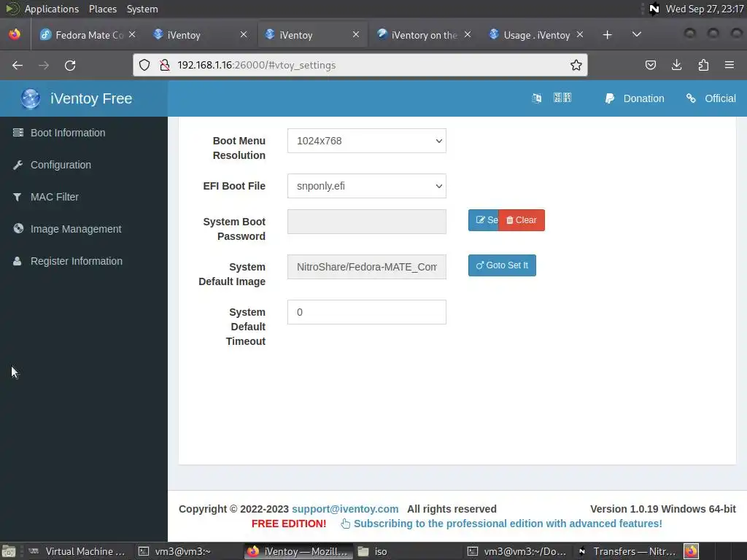Click System Default Timeout input
This screenshot has height=560, width=747.
click(x=367, y=312)
